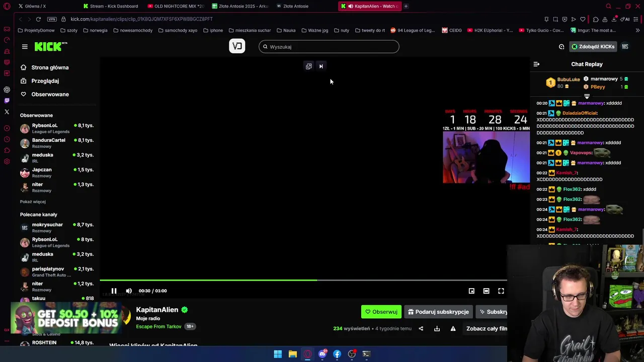Collapse the chat leaderboard handle
This screenshot has width=644, height=362.
(x=587, y=96)
